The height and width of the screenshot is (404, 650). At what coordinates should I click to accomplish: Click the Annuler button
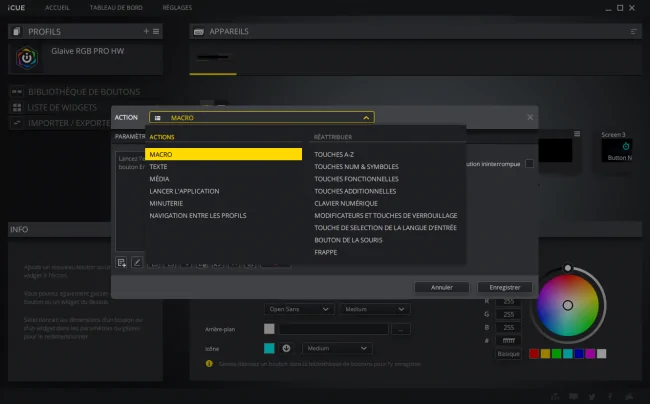441,287
